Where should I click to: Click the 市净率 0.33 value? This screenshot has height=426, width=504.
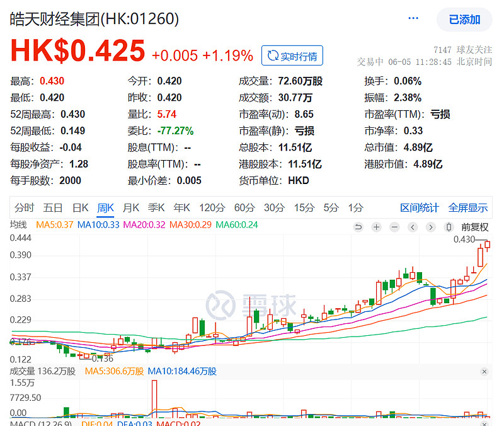click(413, 131)
